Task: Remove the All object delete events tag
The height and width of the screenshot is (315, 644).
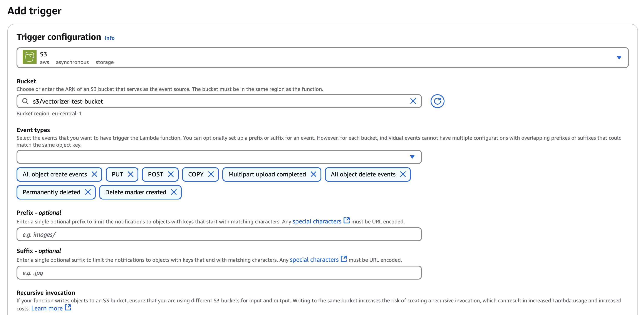Action: [x=403, y=174]
